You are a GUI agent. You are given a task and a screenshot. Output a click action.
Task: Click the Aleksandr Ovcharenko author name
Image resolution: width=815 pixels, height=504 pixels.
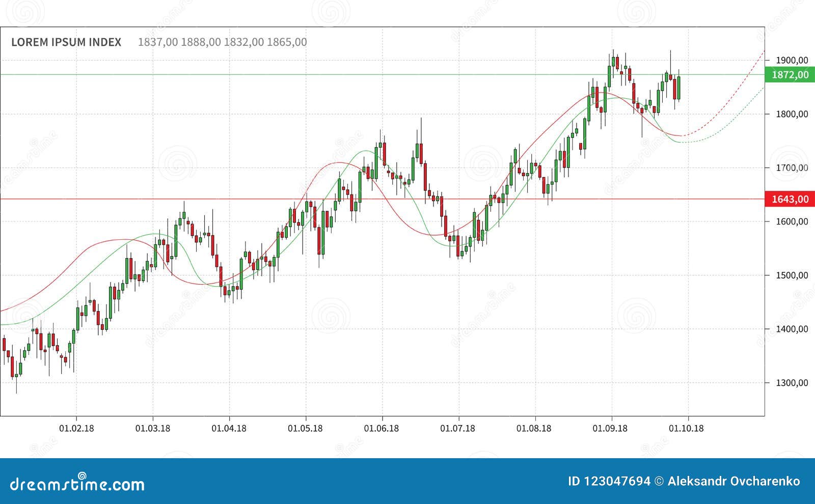point(734,481)
